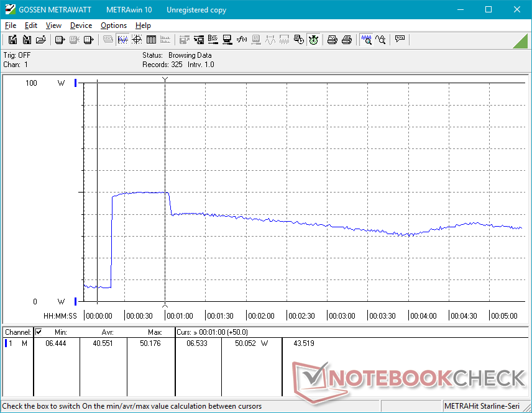The height and width of the screenshot is (413, 532).
Task: Click the timer clock schedule icon
Action: (299, 40)
